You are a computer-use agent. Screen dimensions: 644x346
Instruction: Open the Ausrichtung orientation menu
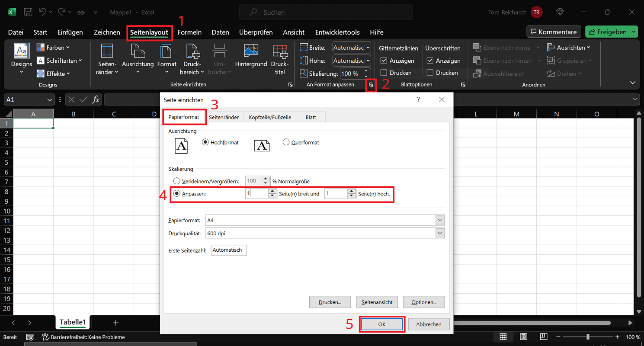click(x=138, y=59)
